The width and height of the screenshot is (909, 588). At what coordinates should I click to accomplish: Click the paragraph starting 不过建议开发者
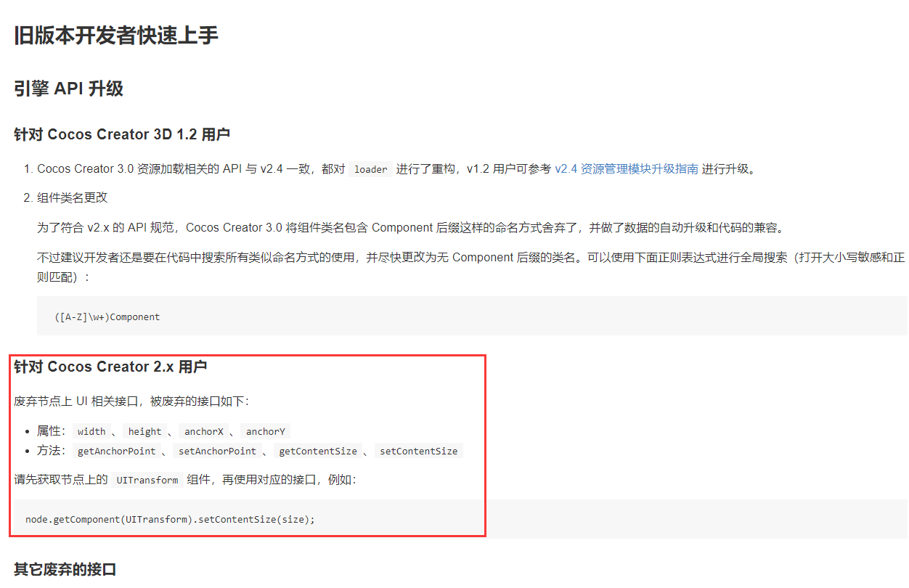click(471, 267)
